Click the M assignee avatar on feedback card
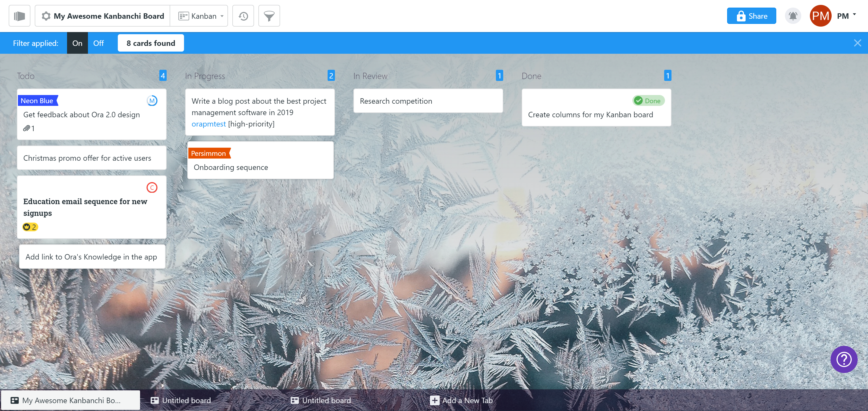The width and height of the screenshot is (868, 411). 152,101
